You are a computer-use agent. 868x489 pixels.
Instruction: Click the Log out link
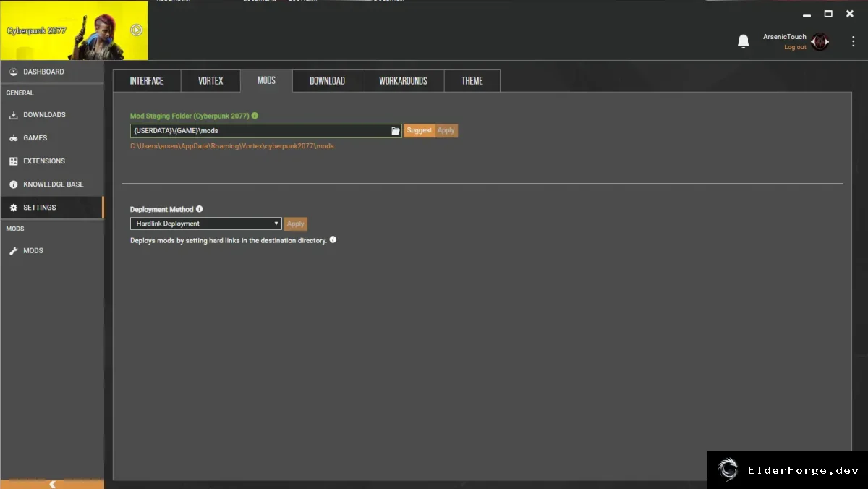click(795, 47)
